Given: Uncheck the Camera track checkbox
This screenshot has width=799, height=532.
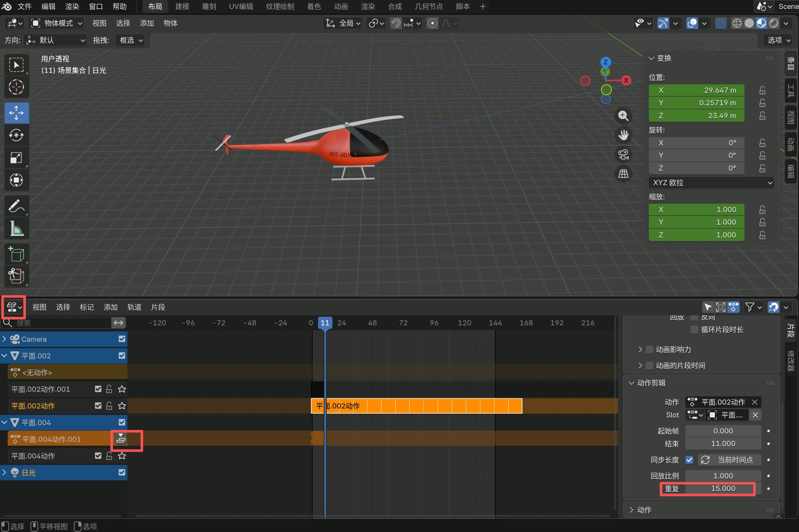Looking at the screenshot, I should [122, 339].
